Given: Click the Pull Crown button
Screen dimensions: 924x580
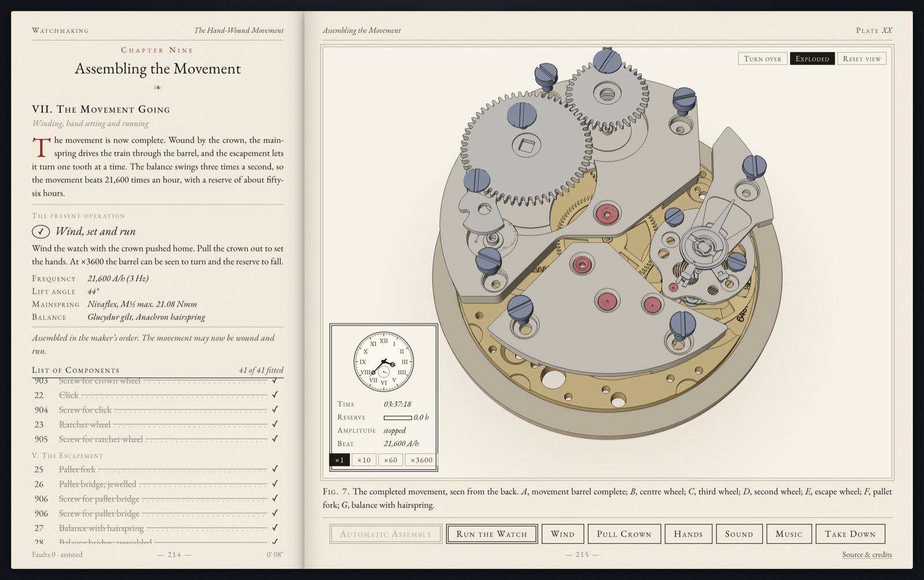Looking at the screenshot, I should (624, 534).
